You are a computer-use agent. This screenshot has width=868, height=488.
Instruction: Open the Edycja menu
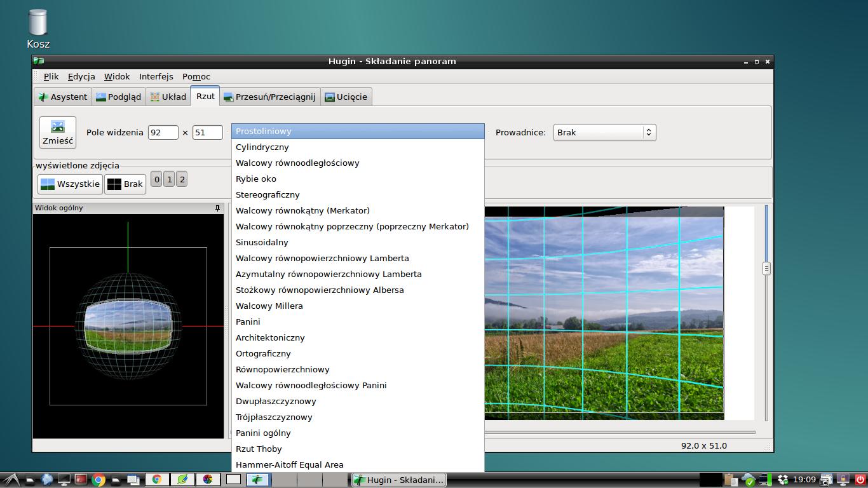point(81,76)
